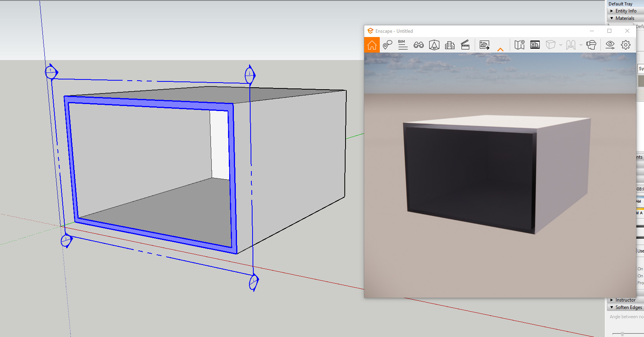This screenshot has height=337, width=644.
Task: Toggle the Mini Map icon
Action: pyautogui.click(x=519, y=45)
